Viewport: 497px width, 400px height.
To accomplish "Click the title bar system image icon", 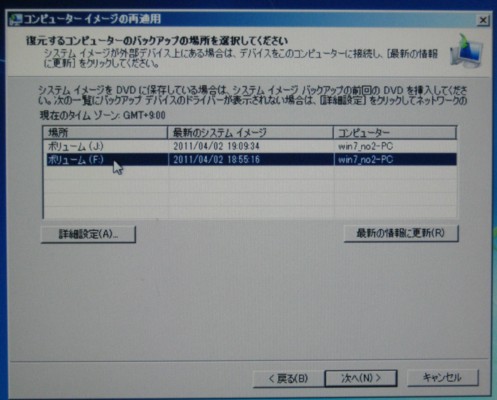I will point(16,19).
